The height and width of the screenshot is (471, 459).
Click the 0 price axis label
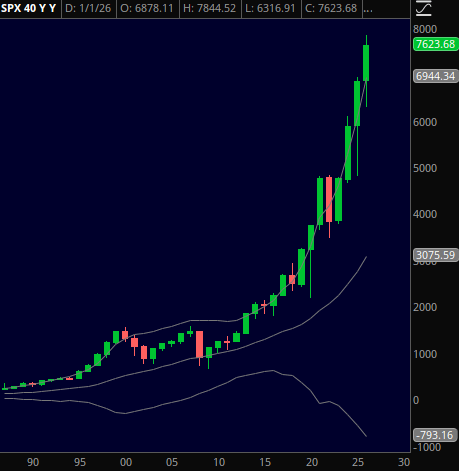[x=416, y=400]
